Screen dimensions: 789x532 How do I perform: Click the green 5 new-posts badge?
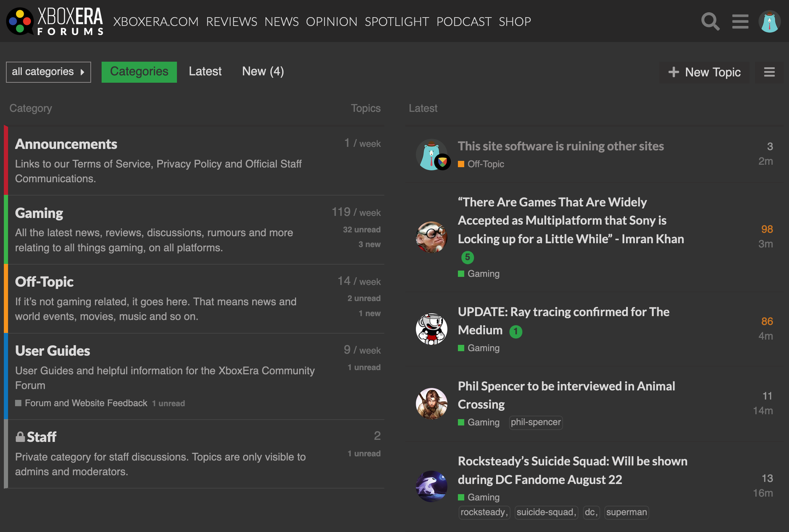(467, 257)
